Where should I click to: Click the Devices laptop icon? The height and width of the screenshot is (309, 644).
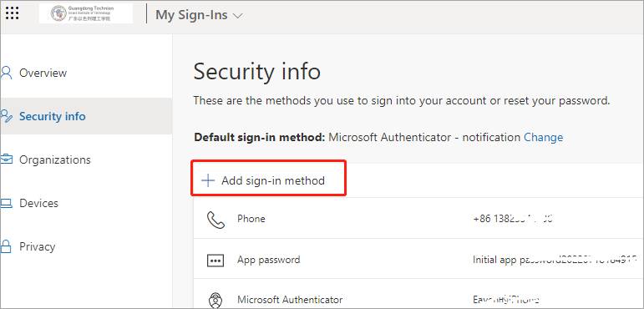pyautogui.click(x=7, y=203)
